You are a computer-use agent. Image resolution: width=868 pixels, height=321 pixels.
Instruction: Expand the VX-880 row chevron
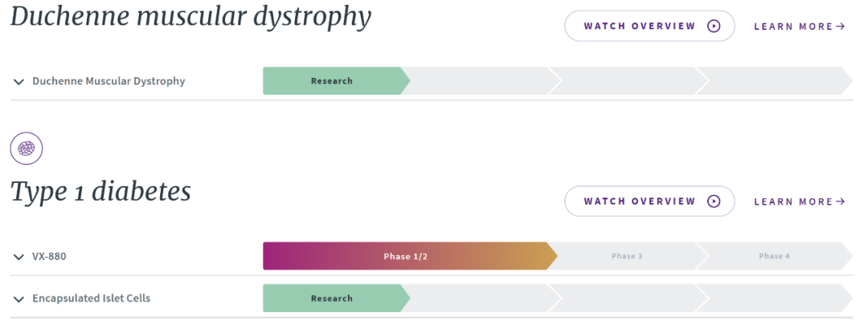[x=18, y=257]
